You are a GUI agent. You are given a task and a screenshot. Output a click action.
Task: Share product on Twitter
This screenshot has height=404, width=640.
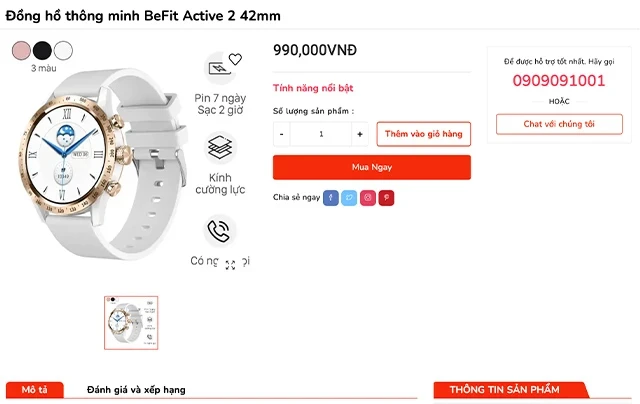click(349, 198)
